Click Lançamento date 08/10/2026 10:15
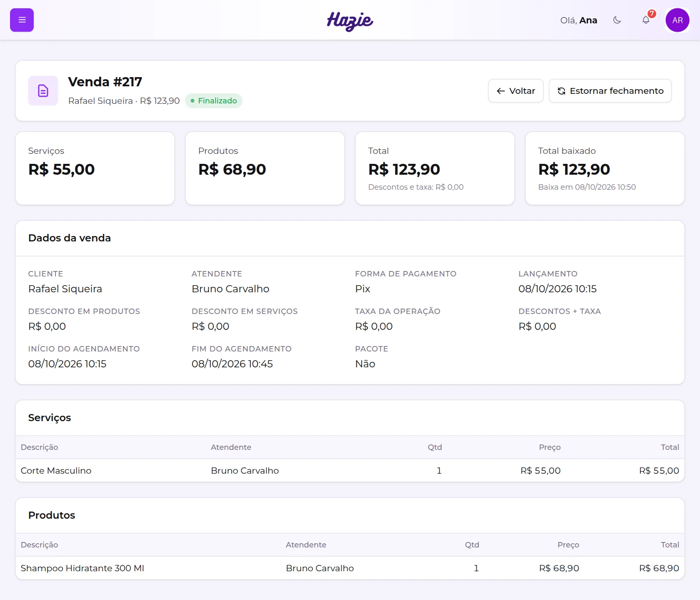 tap(557, 289)
